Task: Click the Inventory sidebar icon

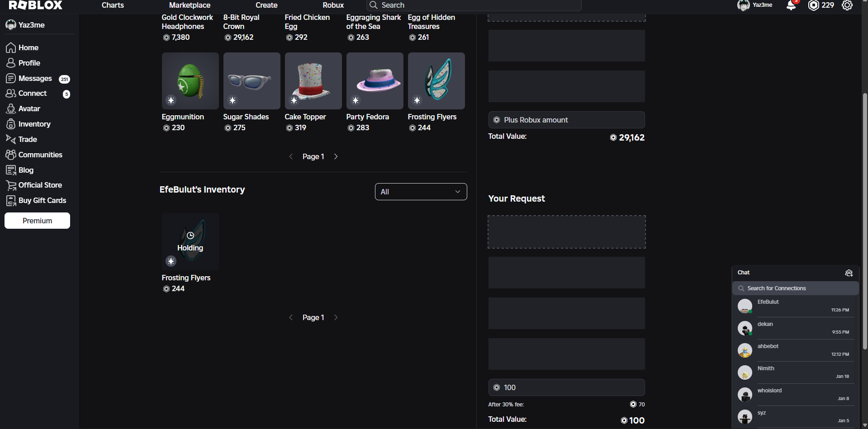Action: (x=11, y=124)
